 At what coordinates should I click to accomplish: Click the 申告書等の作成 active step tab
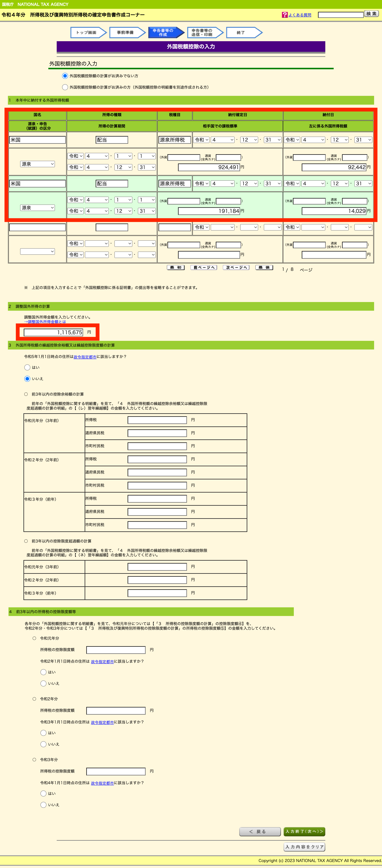164,33
